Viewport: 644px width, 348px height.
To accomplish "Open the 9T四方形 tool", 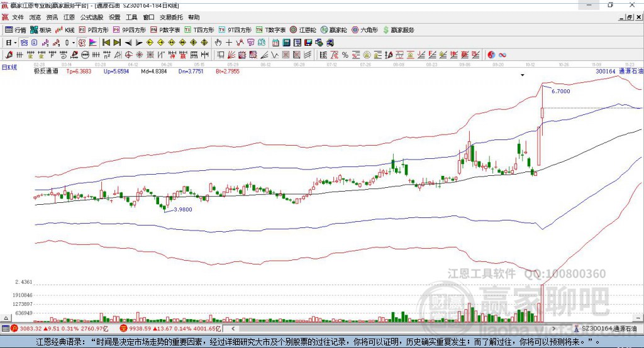I will pyautogui.click(x=235, y=30).
